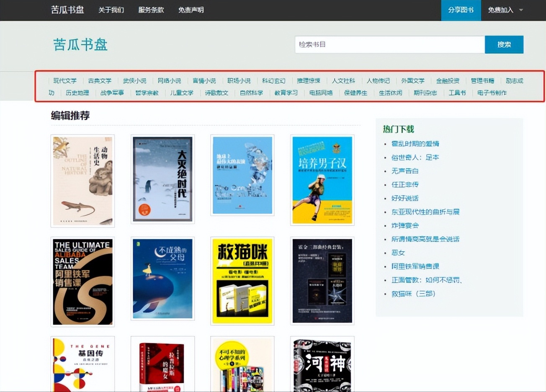Click the 分享图书 button
This screenshot has width=546, height=392.
tap(461, 10)
